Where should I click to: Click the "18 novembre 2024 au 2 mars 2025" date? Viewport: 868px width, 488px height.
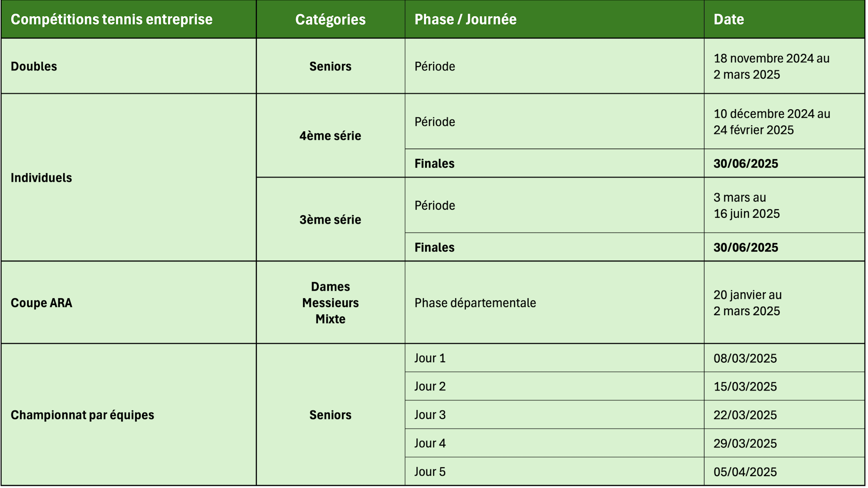(x=771, y=66)
